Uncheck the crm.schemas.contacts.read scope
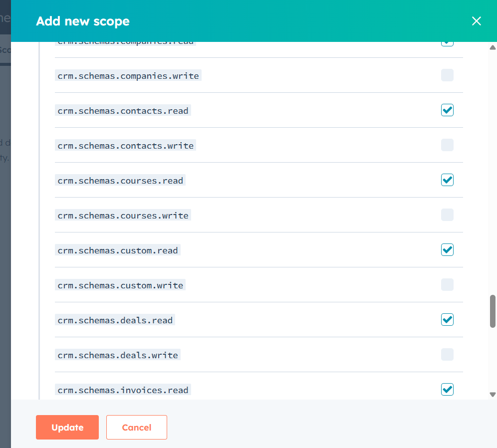Viewport: 497px width, 448px height. tap(447, 110)
